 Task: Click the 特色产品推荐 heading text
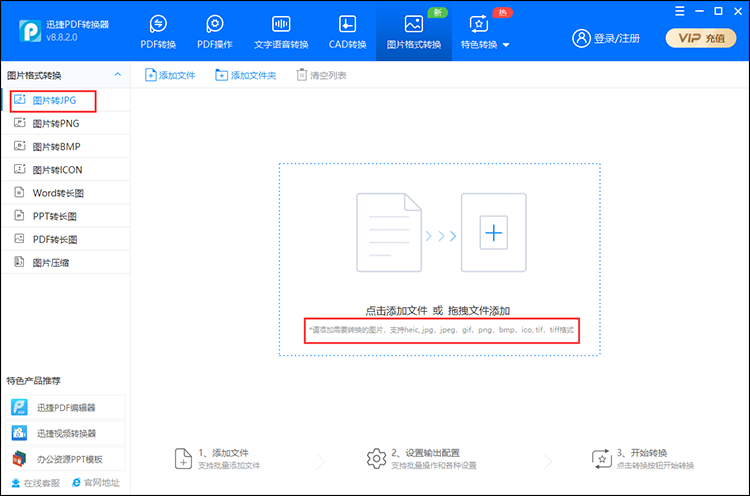click(x=33, y=381)
